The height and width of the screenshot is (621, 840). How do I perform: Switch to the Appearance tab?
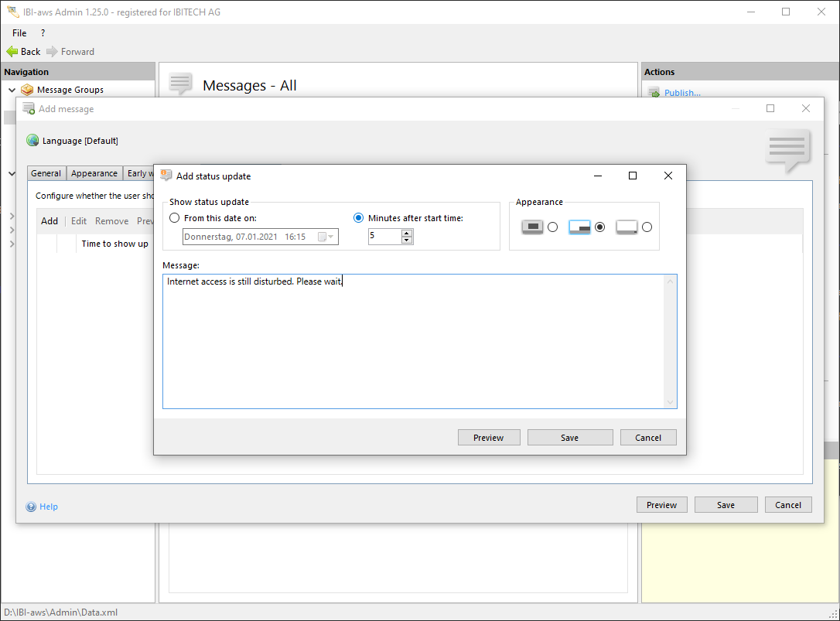click(x=94, y=173)
